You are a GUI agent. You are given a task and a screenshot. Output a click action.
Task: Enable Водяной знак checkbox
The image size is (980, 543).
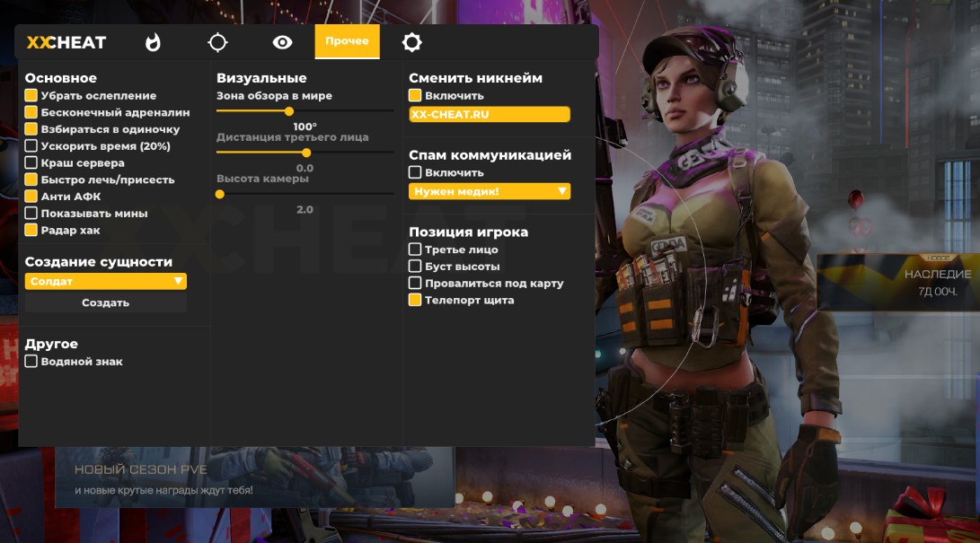pyautogui.click(x=31, y=362)
